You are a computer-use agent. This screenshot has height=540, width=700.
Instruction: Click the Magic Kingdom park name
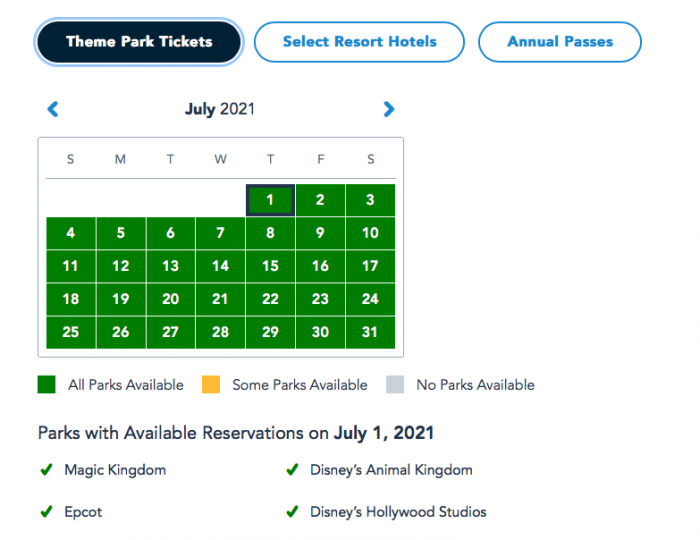115,470
